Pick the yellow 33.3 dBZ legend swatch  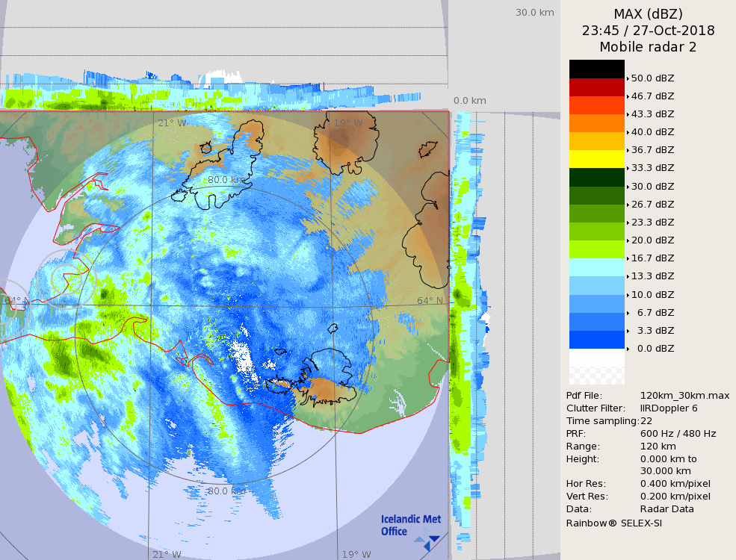(x=596, y=159)
